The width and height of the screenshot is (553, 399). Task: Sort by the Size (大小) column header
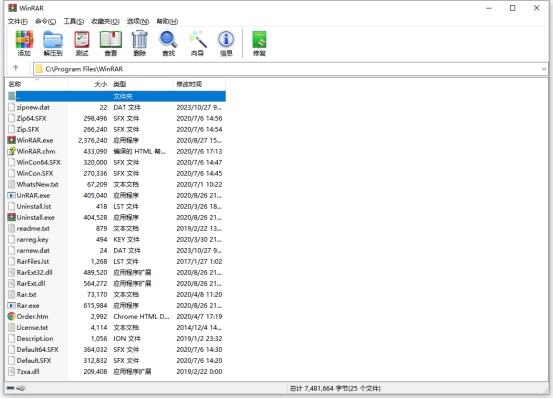coord(89,84)
